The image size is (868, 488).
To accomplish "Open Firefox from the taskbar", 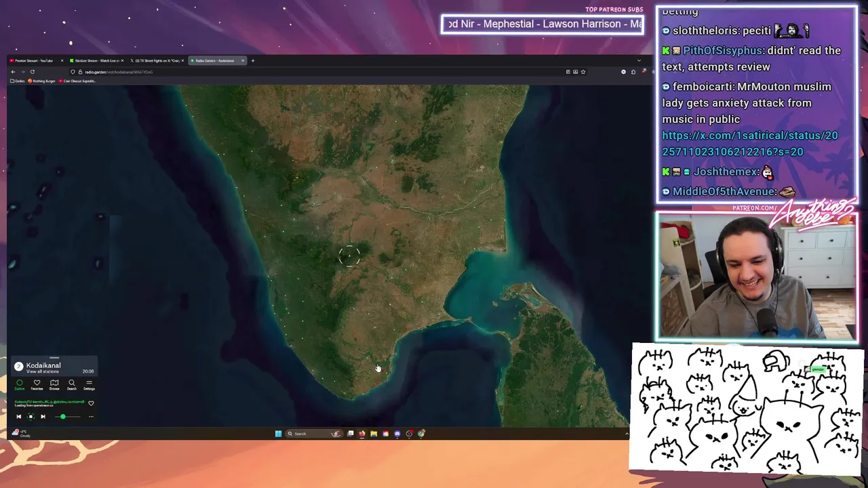I will (362, 434).
